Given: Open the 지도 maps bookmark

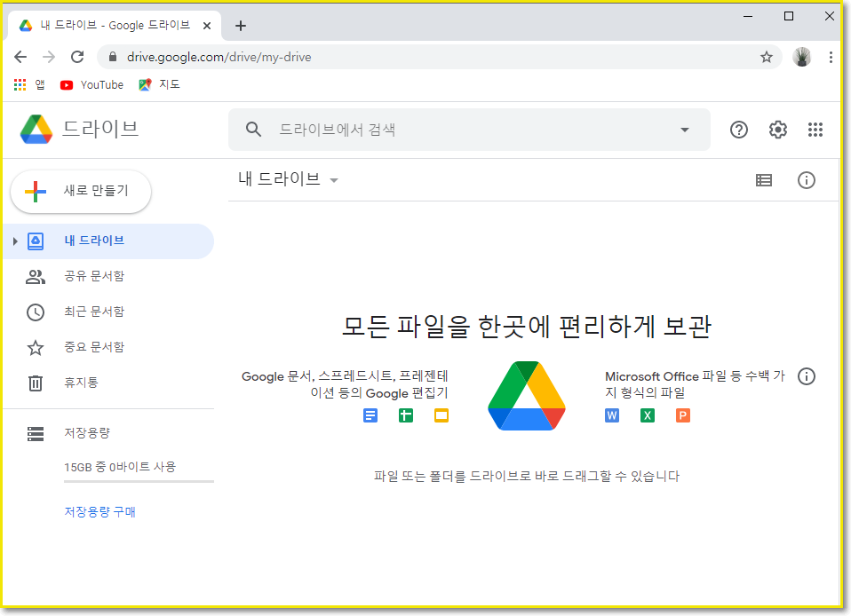Looking at the screenshot, I should [159, 84].
